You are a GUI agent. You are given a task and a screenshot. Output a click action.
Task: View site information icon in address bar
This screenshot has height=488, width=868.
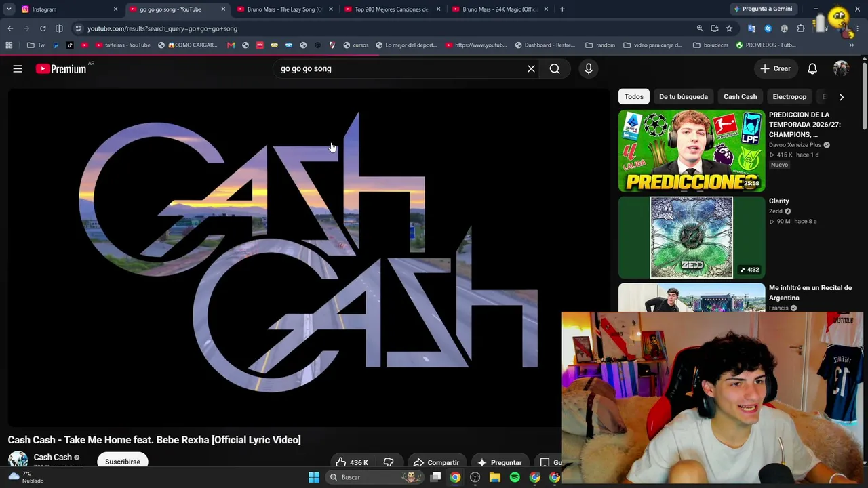coord(79,28)
